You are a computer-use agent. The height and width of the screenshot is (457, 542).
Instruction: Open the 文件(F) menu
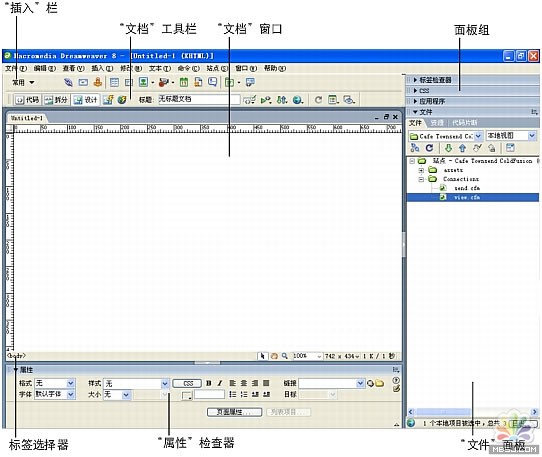tap(16, 68)
